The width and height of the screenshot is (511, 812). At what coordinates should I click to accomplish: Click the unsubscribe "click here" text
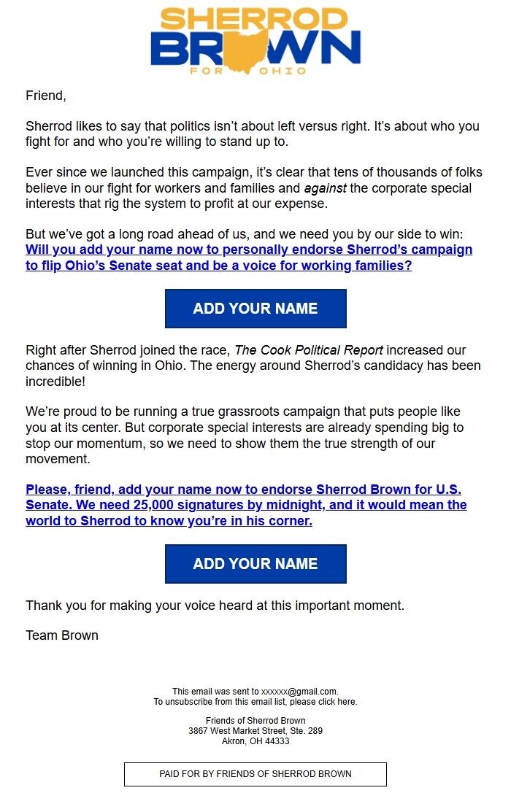pyautogui.click(x=337, y=702)
